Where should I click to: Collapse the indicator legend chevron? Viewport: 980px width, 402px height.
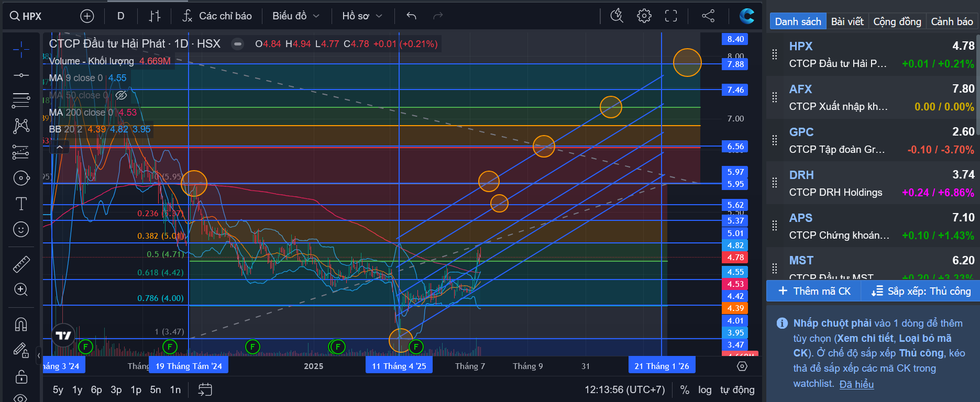pos(60,148)
